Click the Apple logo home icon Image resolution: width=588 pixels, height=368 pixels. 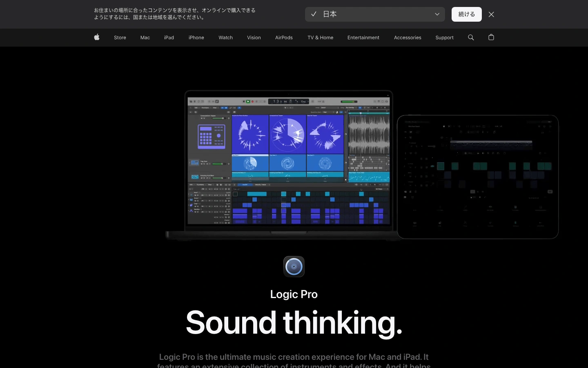pyautogui.click(x=97, y=37)
